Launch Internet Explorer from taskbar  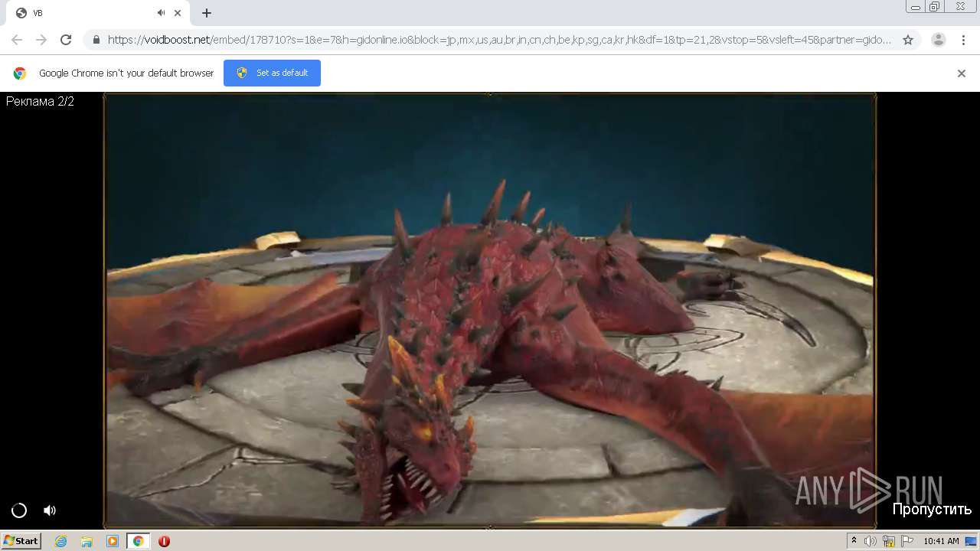[x=61, y=541]
